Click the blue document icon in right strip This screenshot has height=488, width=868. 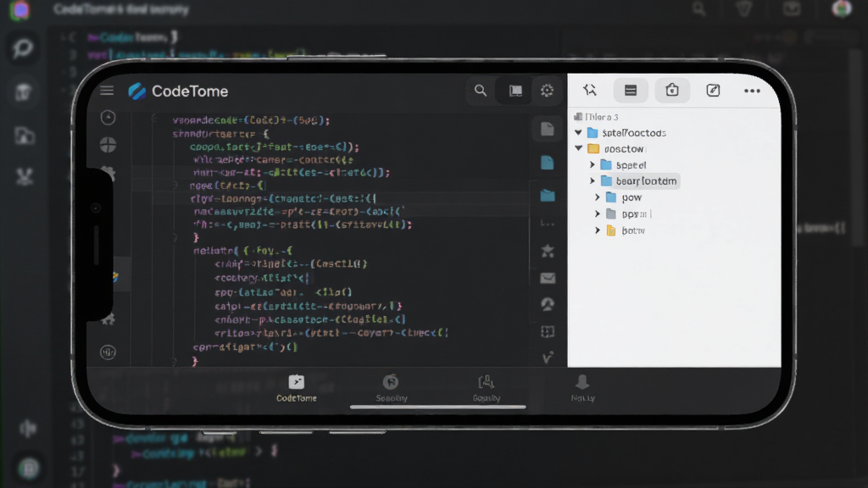548,163
